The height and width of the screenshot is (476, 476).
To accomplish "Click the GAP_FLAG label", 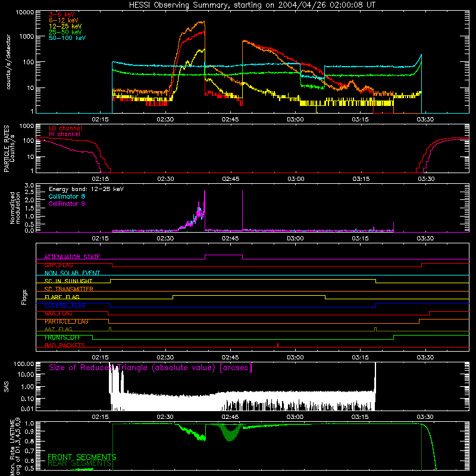I will click(x=58, y=265).
